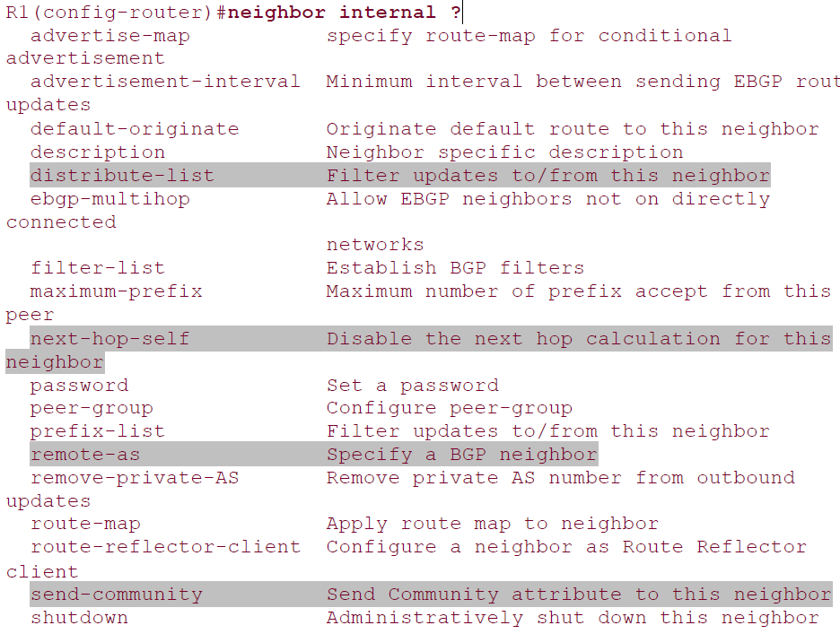The height and width of the screenshot is (634, 840).
Task: Click the highlighted remote-as option
Action: coord(85,454)
